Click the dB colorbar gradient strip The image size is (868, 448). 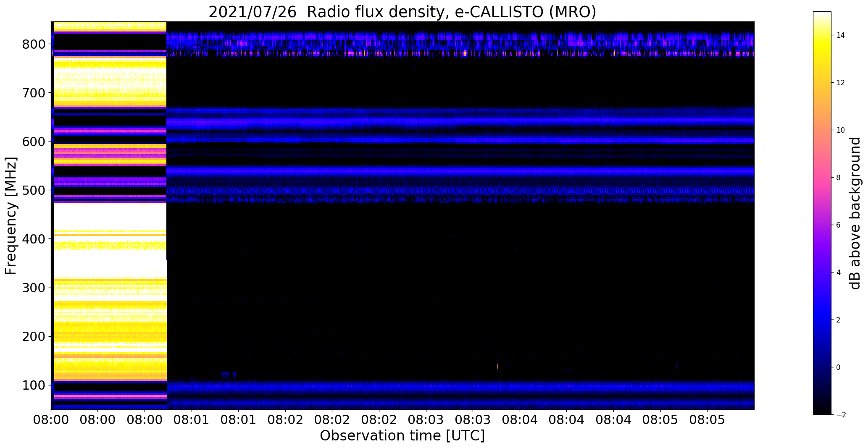pos(822,213)
